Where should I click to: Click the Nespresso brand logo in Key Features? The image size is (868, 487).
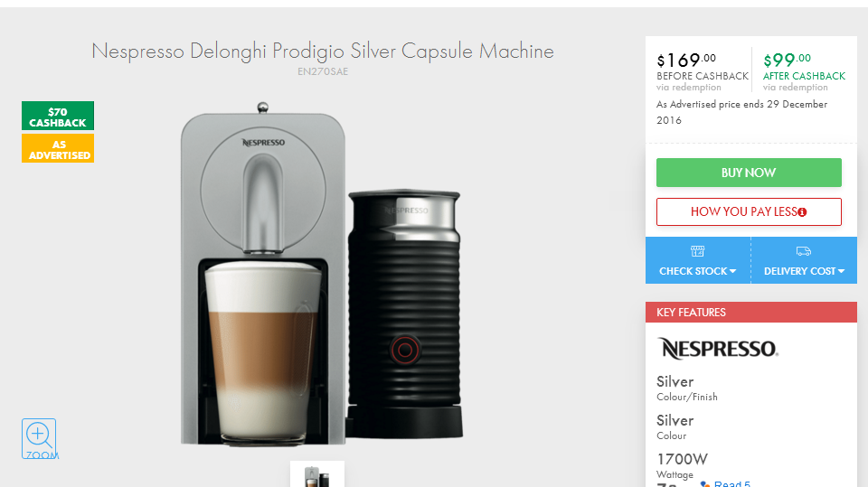718,349
